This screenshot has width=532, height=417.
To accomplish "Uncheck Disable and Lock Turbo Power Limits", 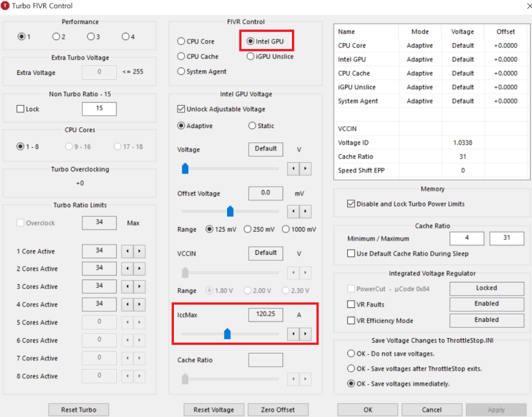I will point(351,204).
